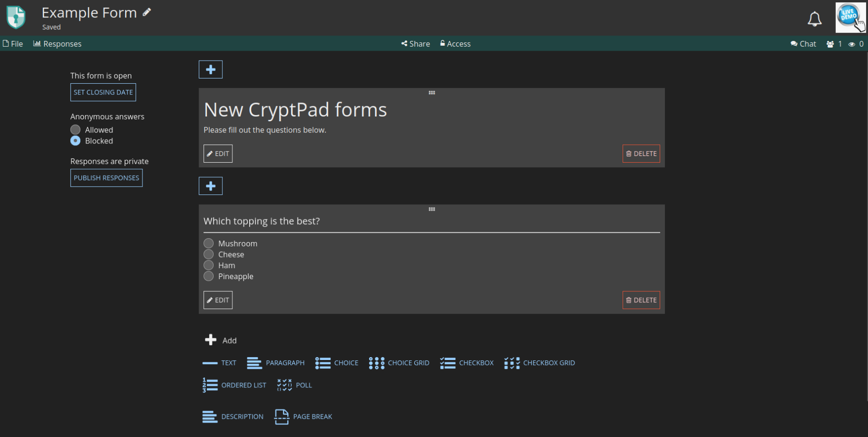
Task: Select the Ham option
Action: (208, 265)
